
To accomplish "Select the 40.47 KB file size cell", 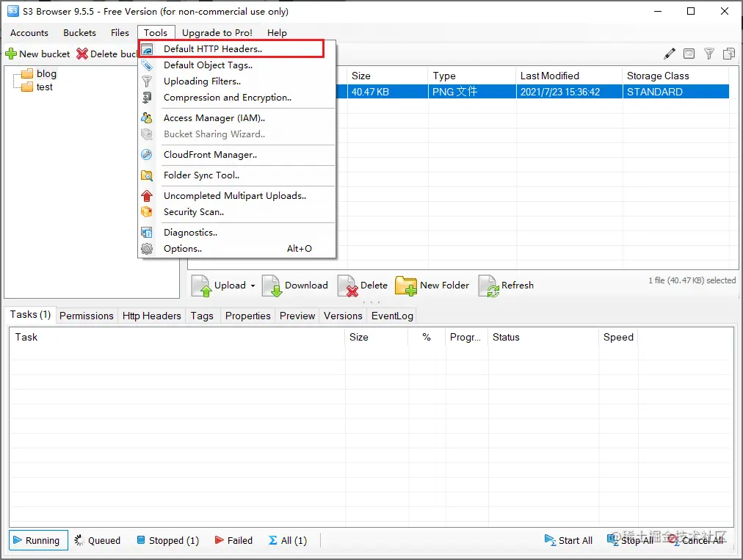I will [x=388, y=92].
